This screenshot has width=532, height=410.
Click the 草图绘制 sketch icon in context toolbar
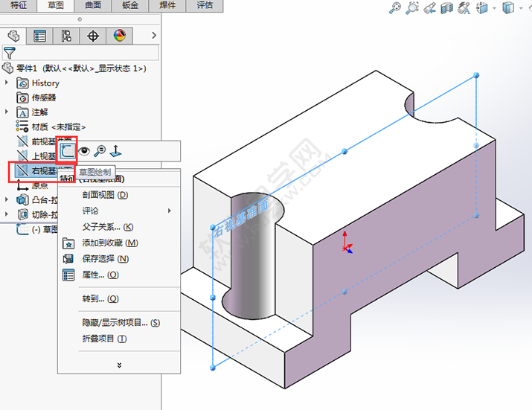pyautogui.click(x=67, y=151)
